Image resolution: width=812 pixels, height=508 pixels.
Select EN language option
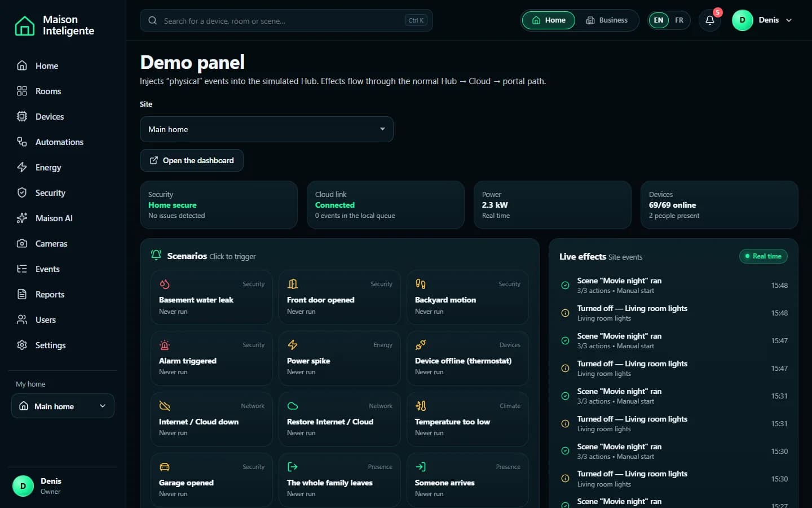pyautogui.click(x=659, y=20)
